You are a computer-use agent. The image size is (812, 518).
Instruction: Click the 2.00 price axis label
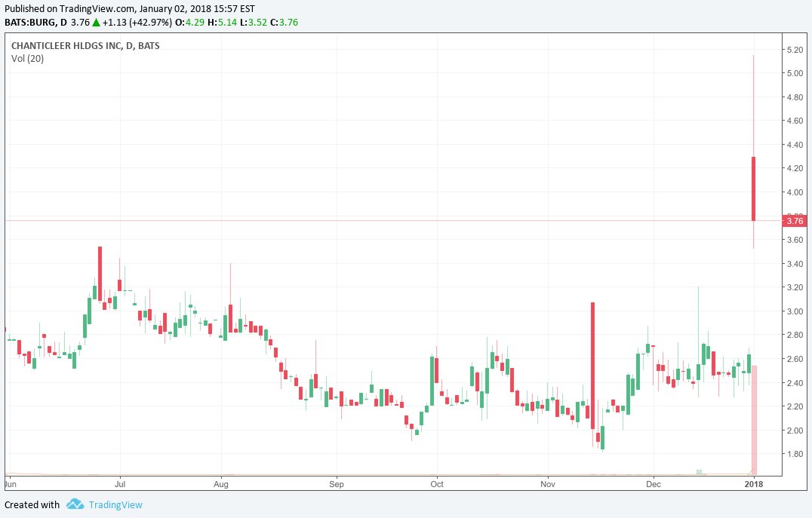point(795,431)
